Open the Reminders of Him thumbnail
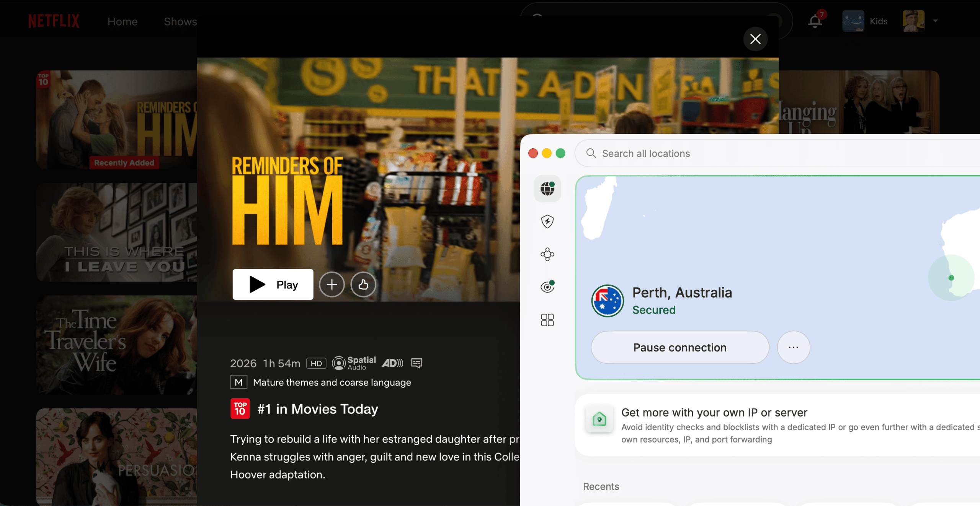This screenshot has height=506, width=980. pos(117,120)
